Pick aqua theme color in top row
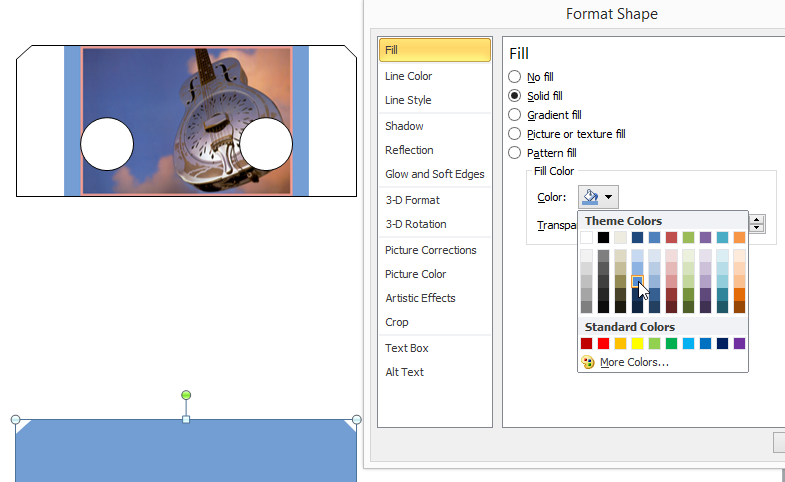Screen dimensions: 785x482 pyautogui.click(x=722, y=237)
